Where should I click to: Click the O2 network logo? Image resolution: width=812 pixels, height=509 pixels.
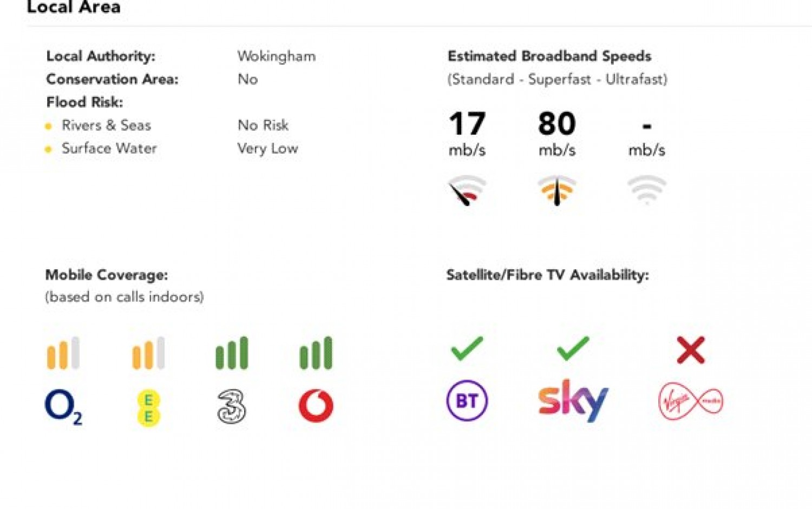63,408
